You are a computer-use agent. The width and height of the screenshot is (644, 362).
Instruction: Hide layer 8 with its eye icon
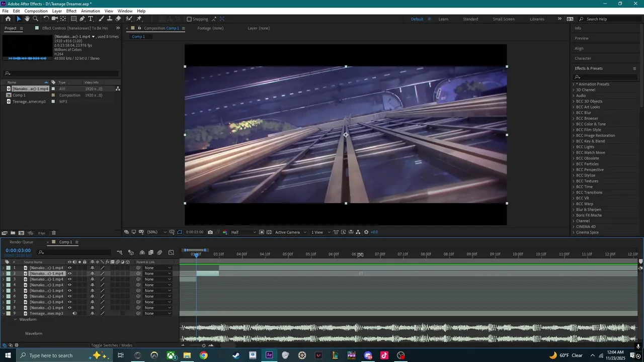(x=70, y=308)
